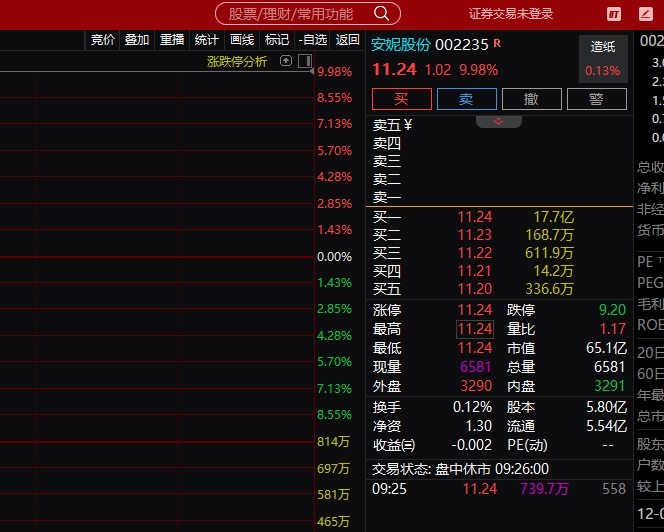Open 统计 from the chart toolbar
Image resolution: width=664 pixels, height=532 pixels.
(207, 40)
